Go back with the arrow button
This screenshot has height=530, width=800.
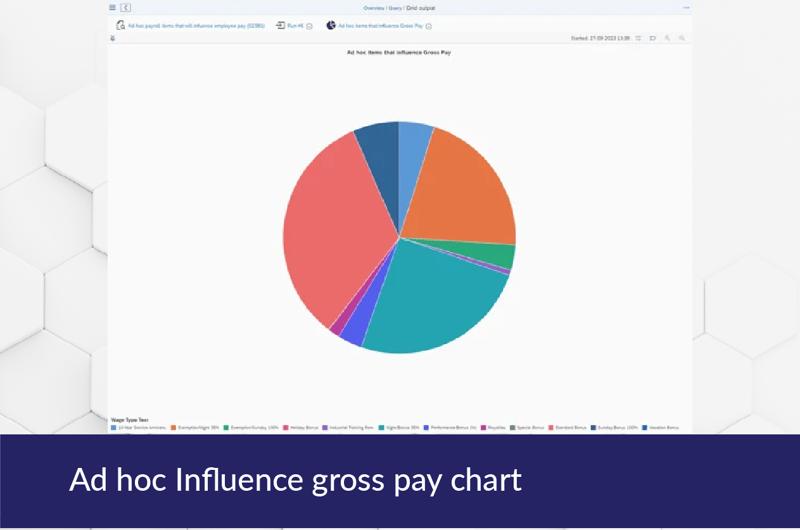tap(126, 8)
